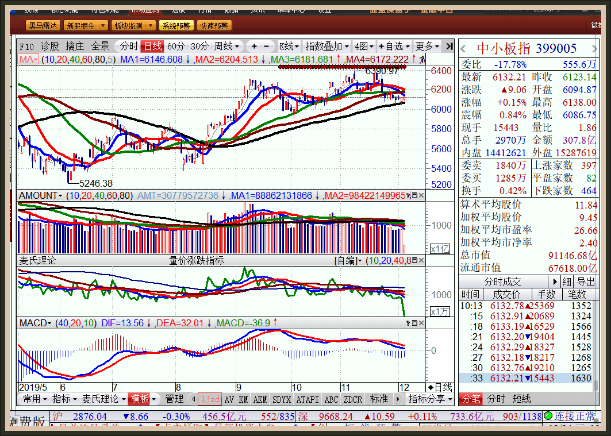Click the 全景 panorama button
Viewport: 611px width, 436px height.
click(x=100, y=46)
